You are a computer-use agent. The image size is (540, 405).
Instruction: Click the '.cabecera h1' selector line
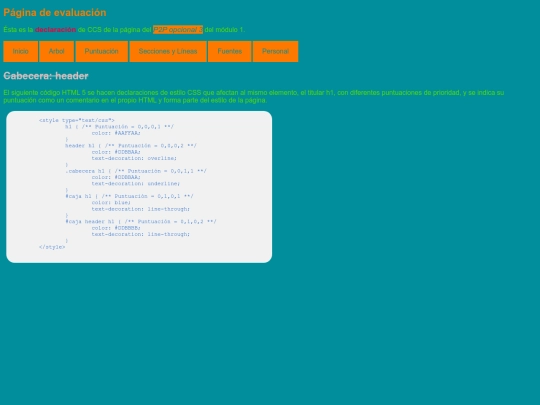[136, 171]
